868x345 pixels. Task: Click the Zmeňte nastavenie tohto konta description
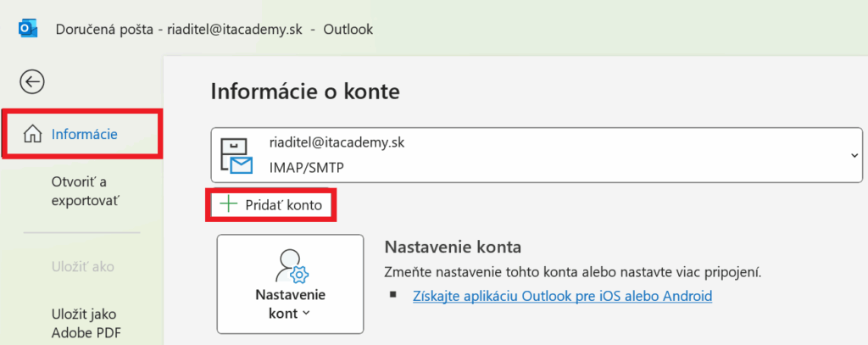point(573,272)
